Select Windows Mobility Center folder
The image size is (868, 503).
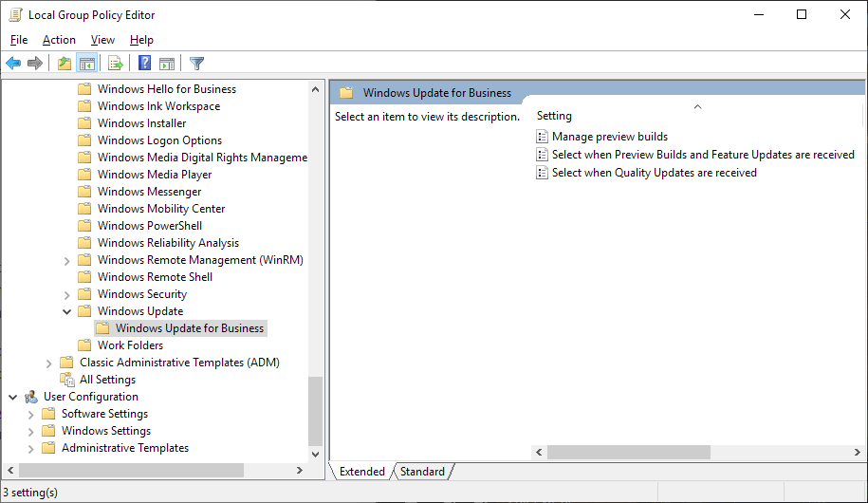161,208
